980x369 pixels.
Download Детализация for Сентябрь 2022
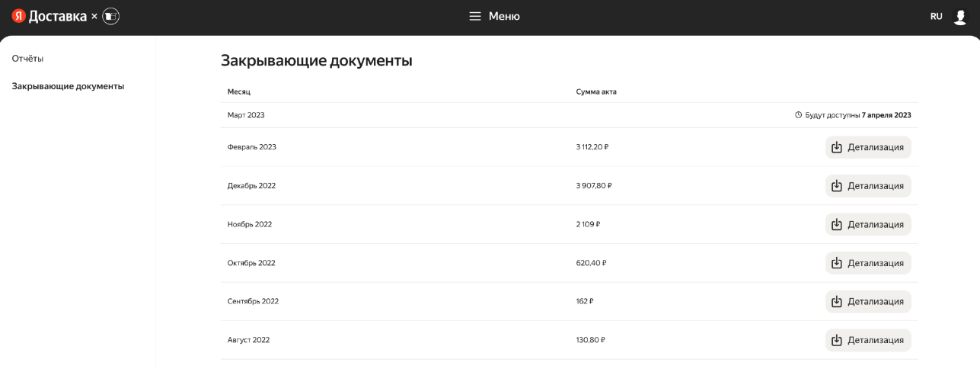[x=868, y=301]
